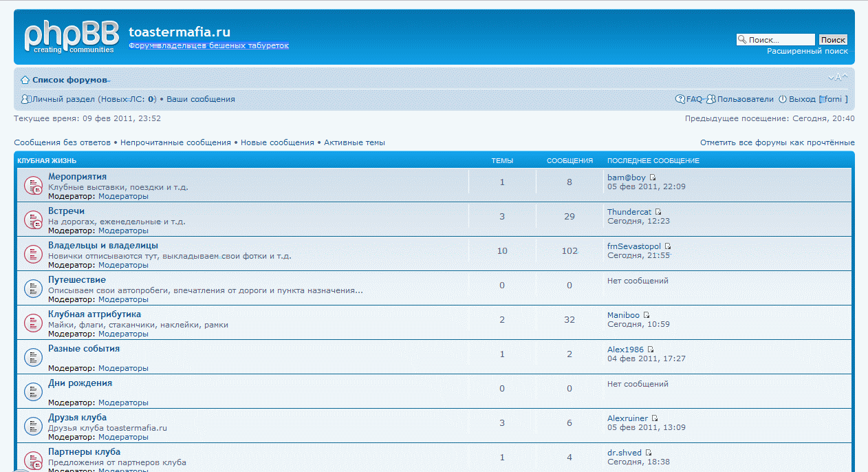Open frnSevastopol user profile
Image resolution: width=868 pixels, height=472 pixels.
coord(634,246)
